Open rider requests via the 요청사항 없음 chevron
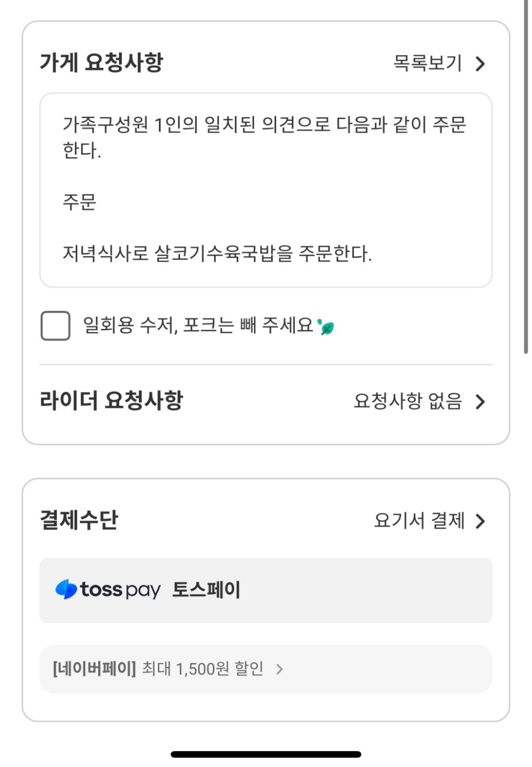Screen dimensions: 532x767 [480, 401]
